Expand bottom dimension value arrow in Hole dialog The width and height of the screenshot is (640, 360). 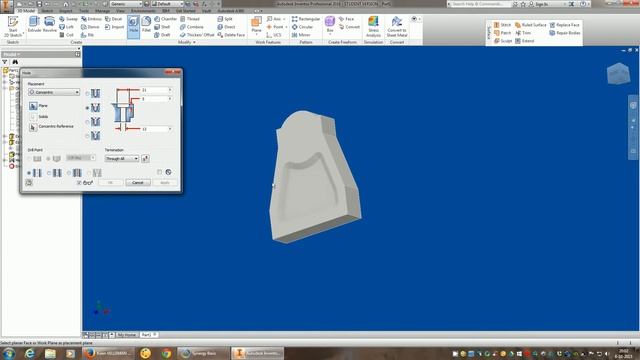pos(170,129)
